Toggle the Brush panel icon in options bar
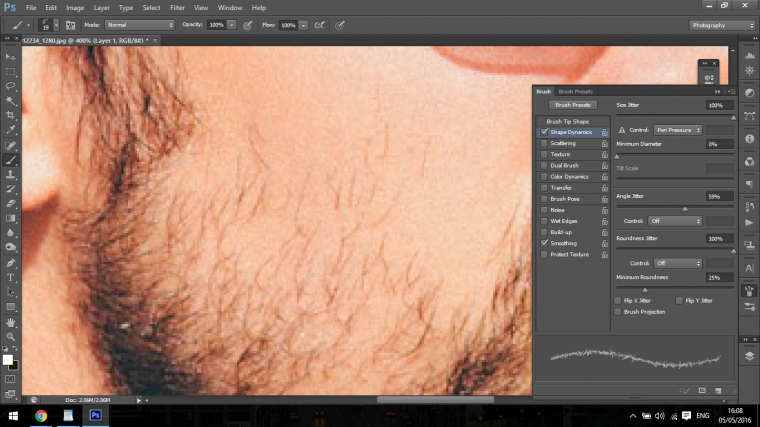The width and height of the screenshot is (760, 427). pyautogui.click(x=70, y=25)
